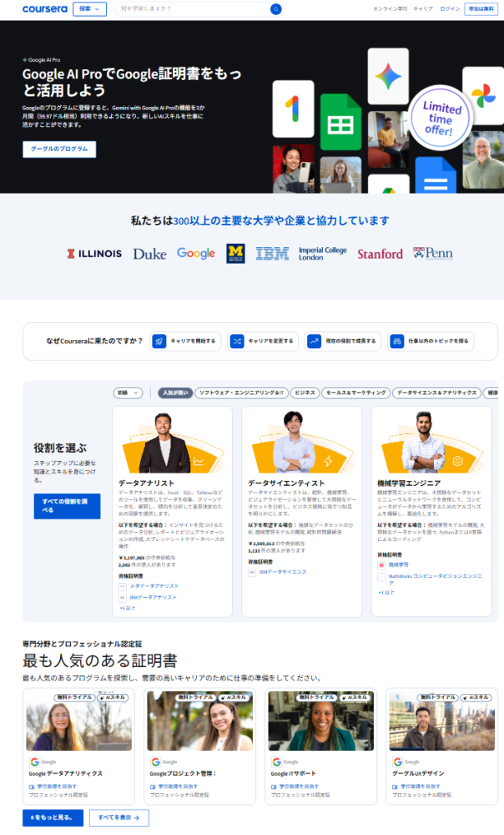Open the IBMデータアナリスト certificate link
The width and height of the screenshot is (504, 835).
click(x=154, y=598)
